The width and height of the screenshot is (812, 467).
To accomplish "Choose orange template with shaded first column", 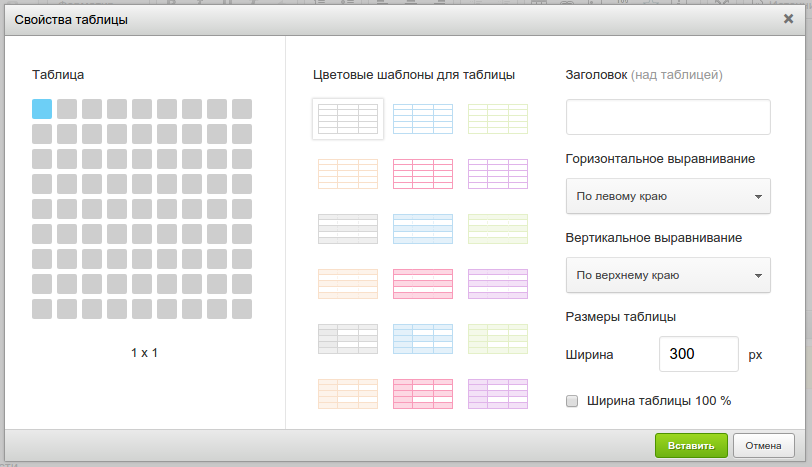I will click(x=348, y=394).
